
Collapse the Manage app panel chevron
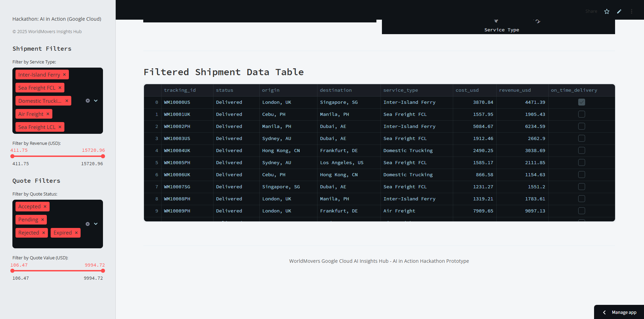pos(604,312)
